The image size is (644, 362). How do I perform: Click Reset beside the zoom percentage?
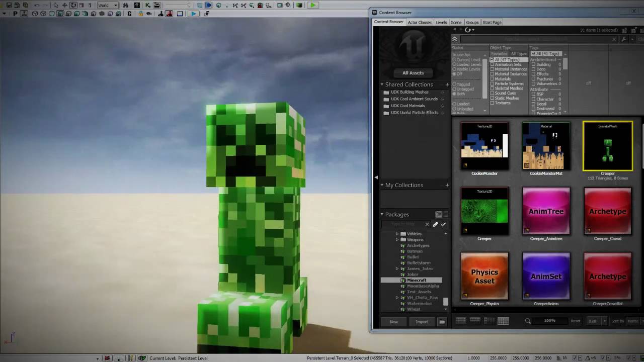(575, 321)
